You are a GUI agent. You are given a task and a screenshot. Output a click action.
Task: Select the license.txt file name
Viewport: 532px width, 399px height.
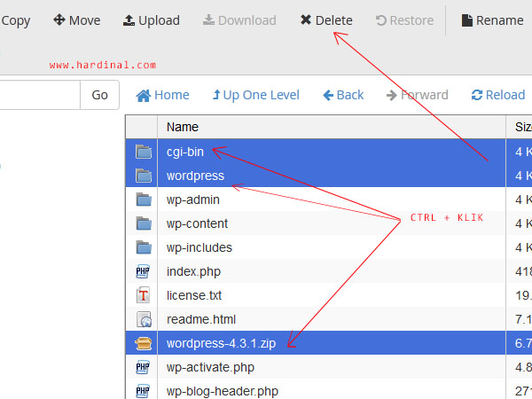(194, 295)
